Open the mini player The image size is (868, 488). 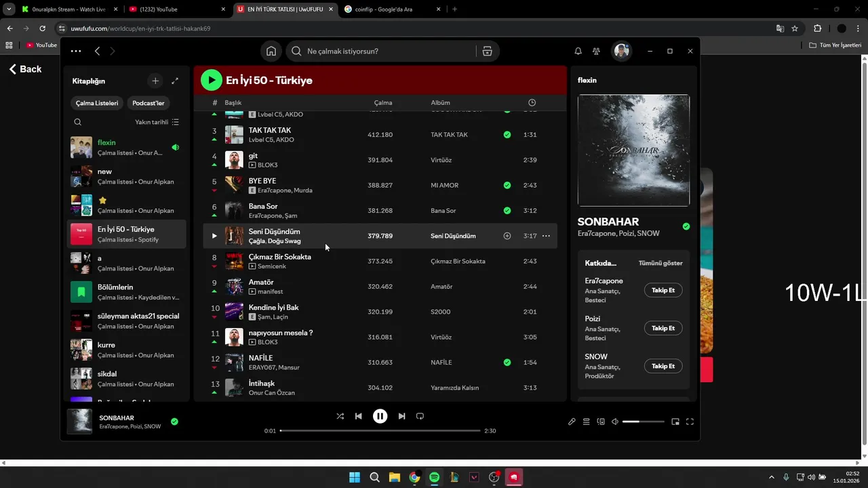click(675, 422)
